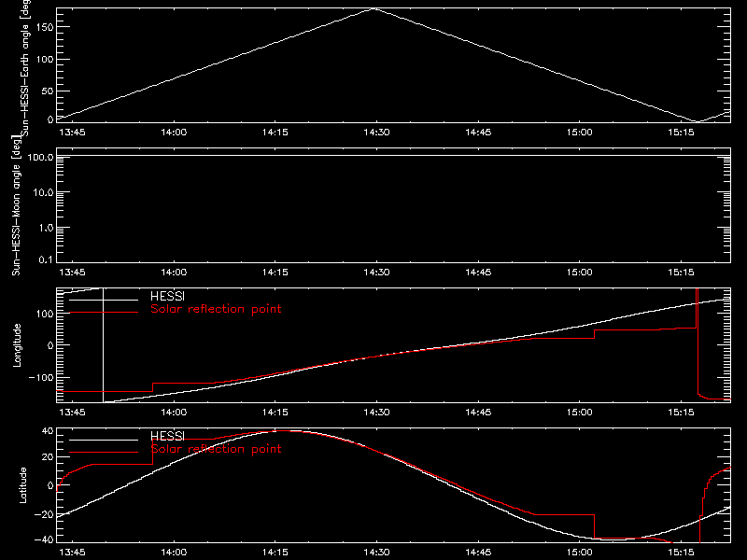
Task: Click 13:45 time label under Latitude plot
Action: (73, 553)
